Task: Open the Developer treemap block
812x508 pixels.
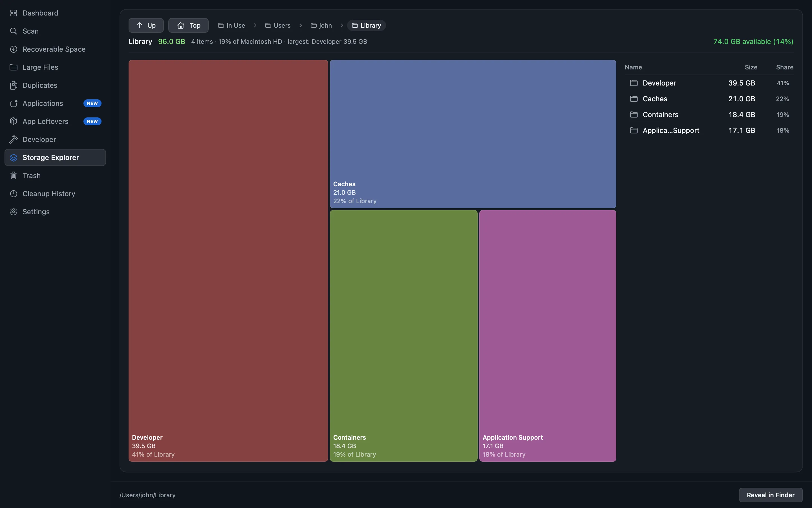Action: [228, 261]
